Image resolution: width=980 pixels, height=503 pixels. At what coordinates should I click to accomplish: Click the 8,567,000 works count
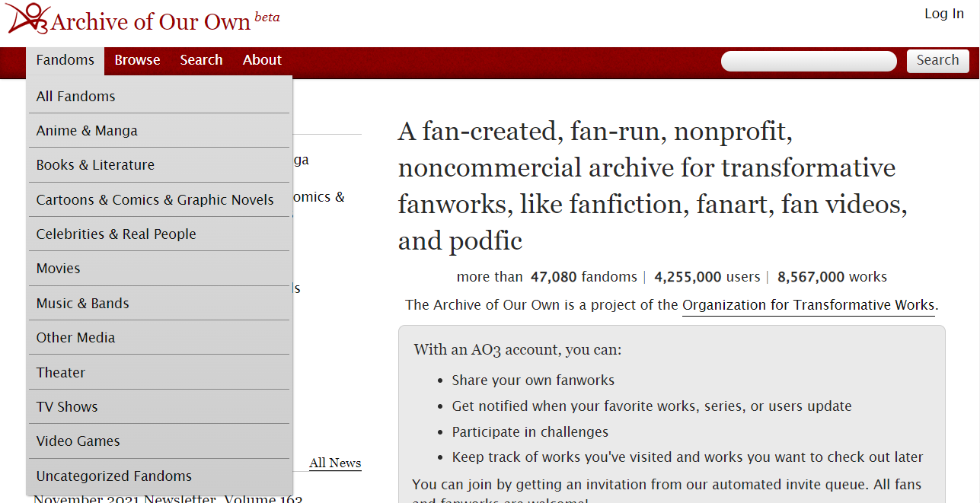[x=832, y=277]
